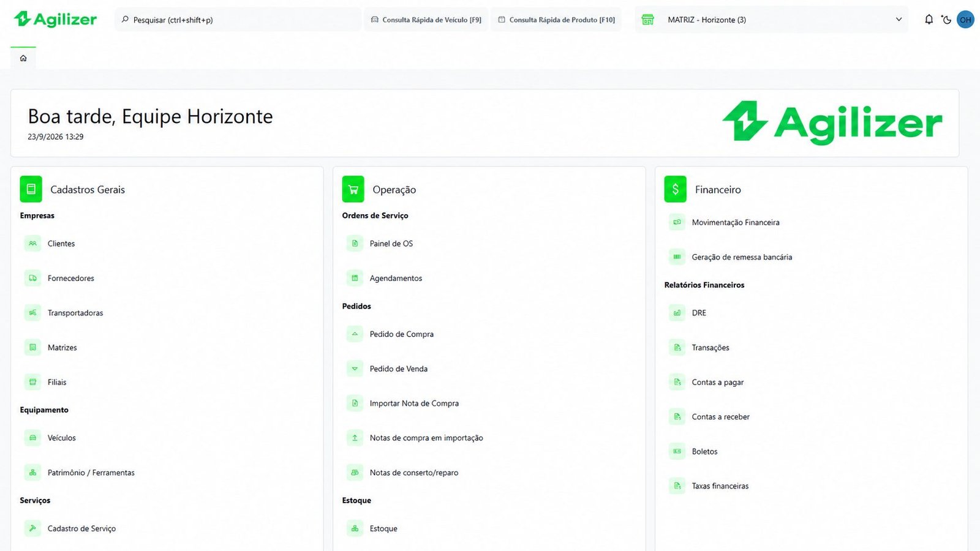Open Transportadoras
Image resolution: width=980 pixels, height=551 pixels.
pyautogui.click(x=75, y=313)
